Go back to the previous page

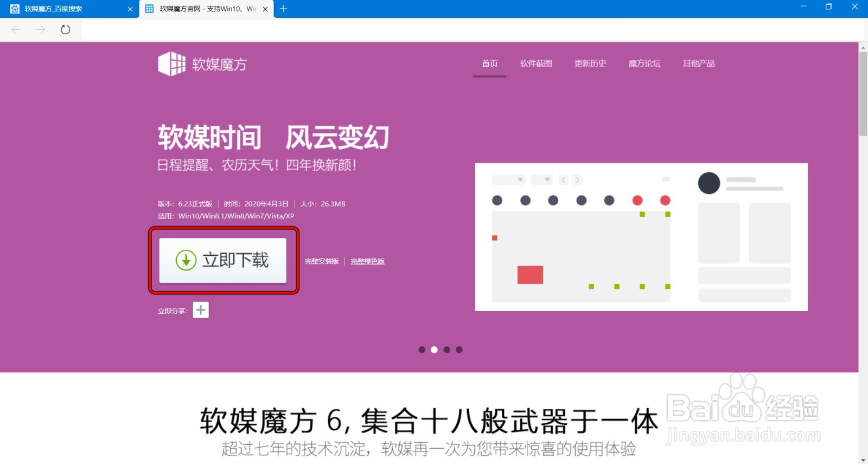[x=16, y=29]
